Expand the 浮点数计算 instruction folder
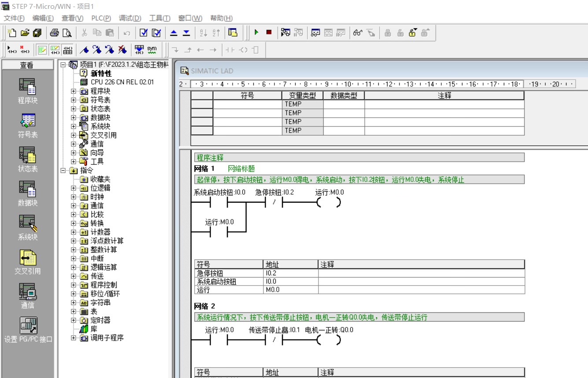The width and height of the screenshot is (588, 378). point(74,241)
